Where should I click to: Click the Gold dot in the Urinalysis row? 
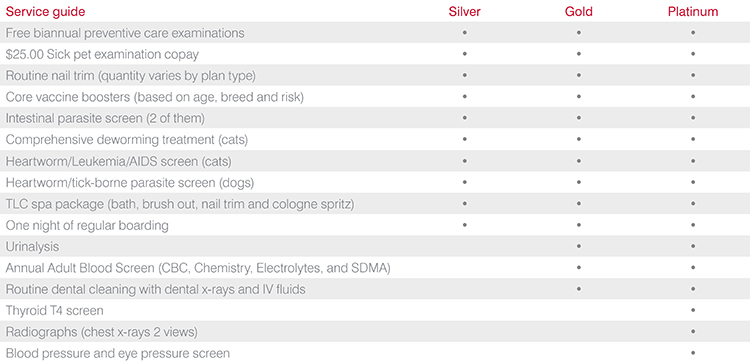[579, 246]
